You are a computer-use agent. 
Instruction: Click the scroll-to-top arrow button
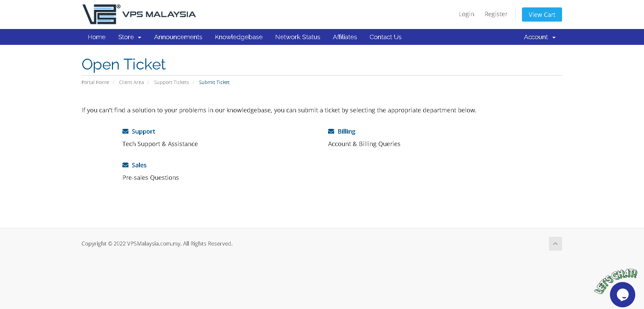(555, 244)
